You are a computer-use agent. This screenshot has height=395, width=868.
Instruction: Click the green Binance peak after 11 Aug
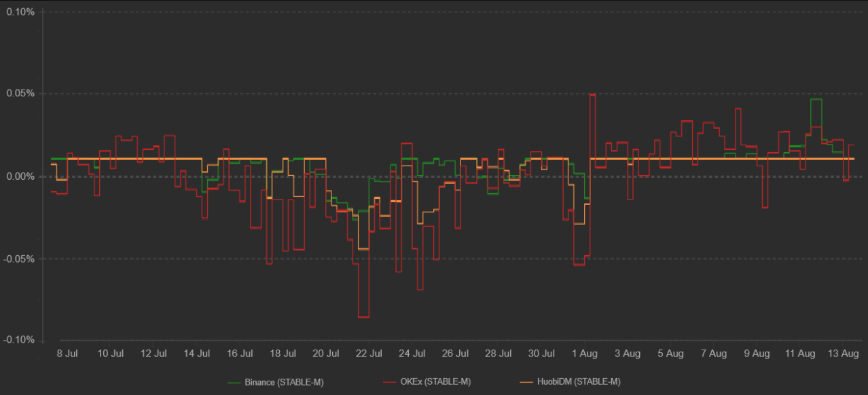pos(816,100)
